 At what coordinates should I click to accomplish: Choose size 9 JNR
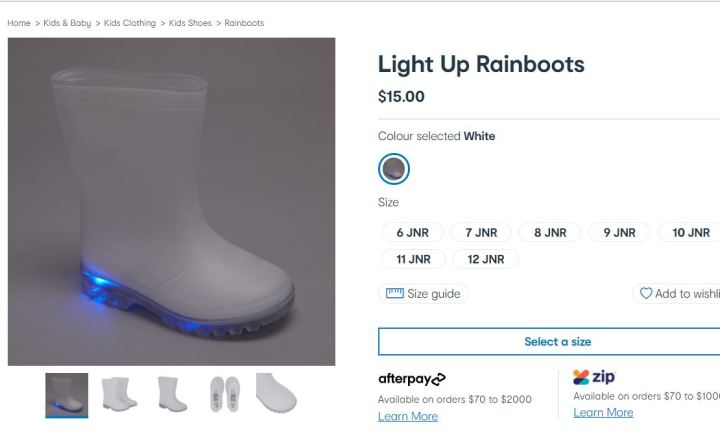click(x=619, y=232)
